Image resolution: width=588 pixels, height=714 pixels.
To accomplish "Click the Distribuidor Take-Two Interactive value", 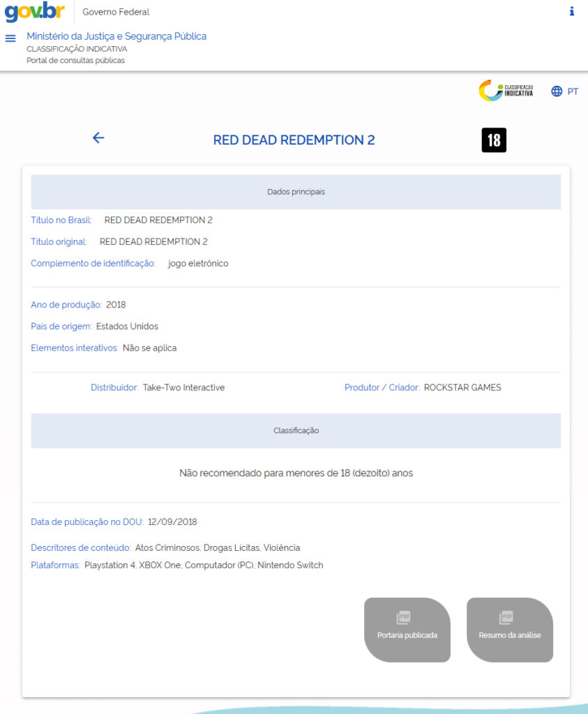I will click(183, 388).
